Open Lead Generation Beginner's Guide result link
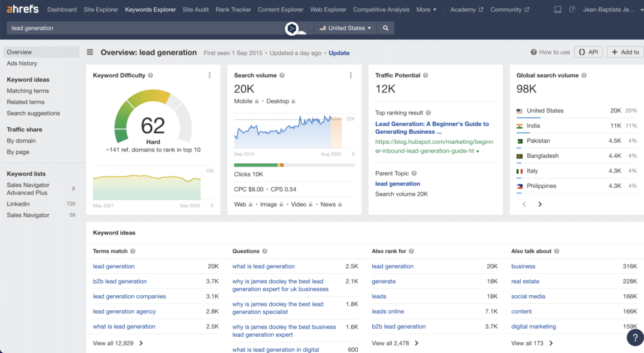The image size is (644, 353). pos(432,128)
